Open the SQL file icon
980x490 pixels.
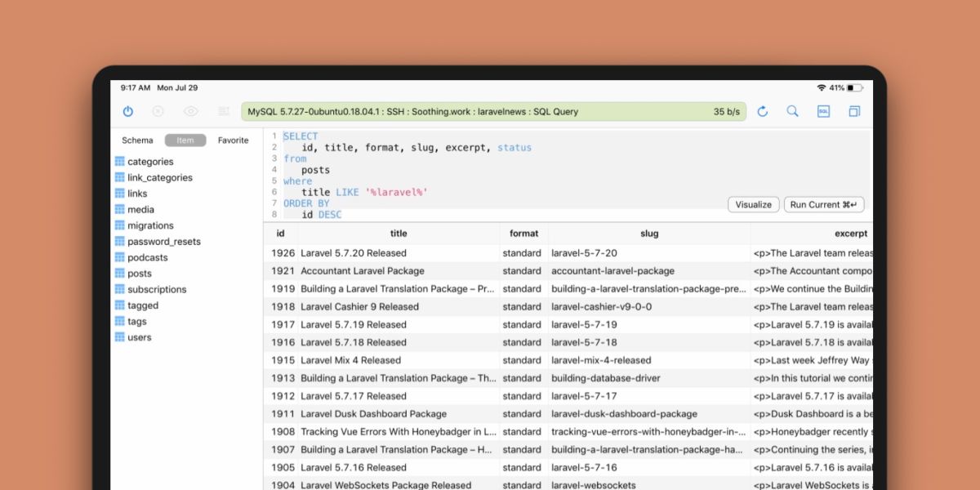click(823, 111)
